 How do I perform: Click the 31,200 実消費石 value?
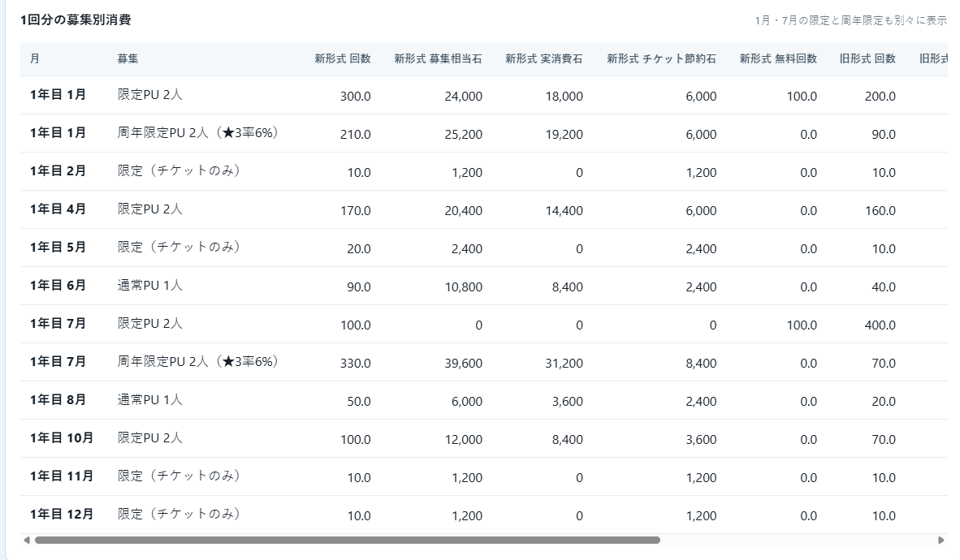click(x=564, y=364)
